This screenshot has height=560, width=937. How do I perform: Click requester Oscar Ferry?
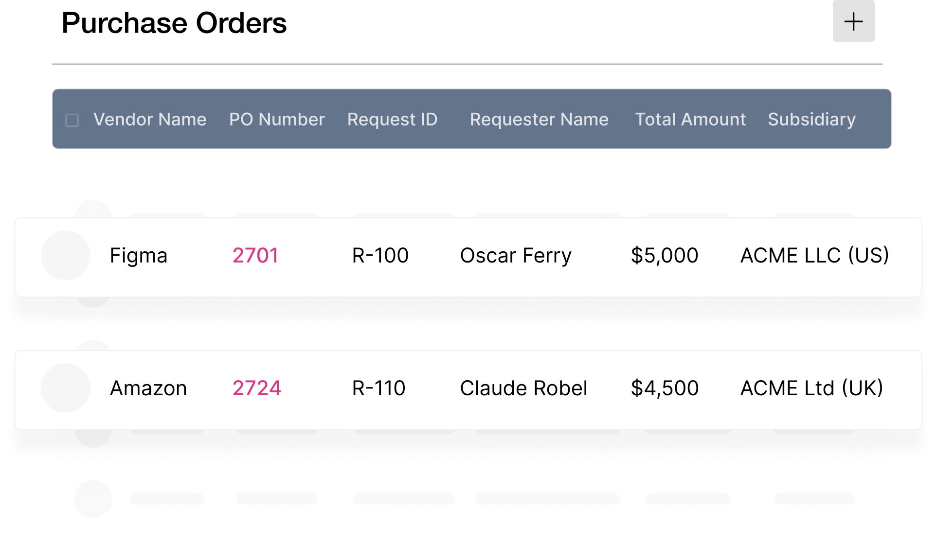coord(516,256)
